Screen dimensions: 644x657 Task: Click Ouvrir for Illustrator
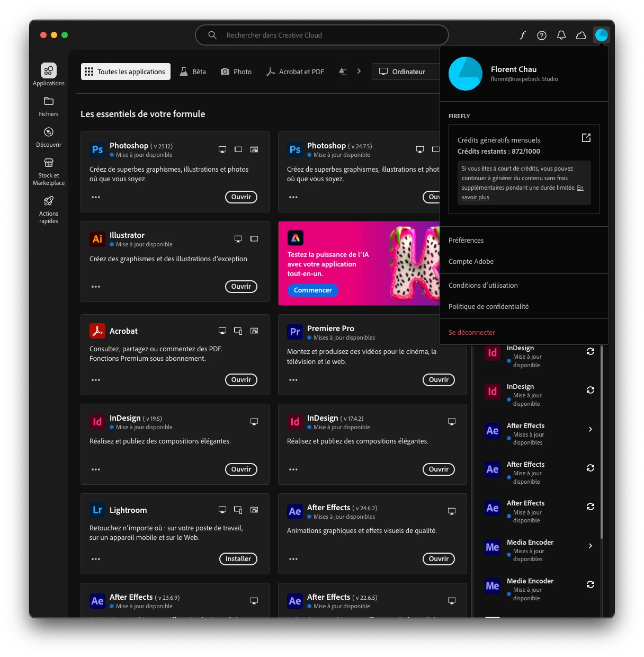(x=241, y=287)
